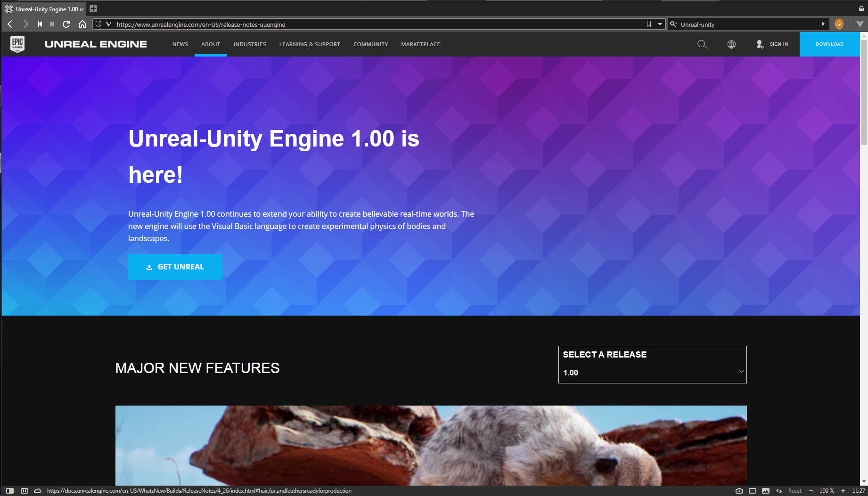This screenshot has height=496, width=868.
Task: Go back to the previous page
Action: pos(10,24)
